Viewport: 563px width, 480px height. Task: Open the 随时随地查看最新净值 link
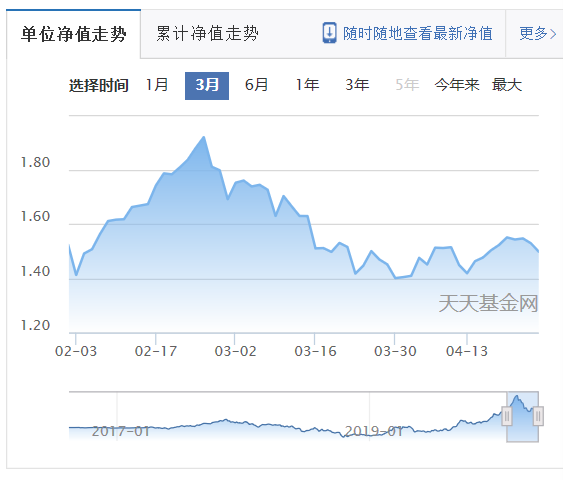(x=418, y=34)
